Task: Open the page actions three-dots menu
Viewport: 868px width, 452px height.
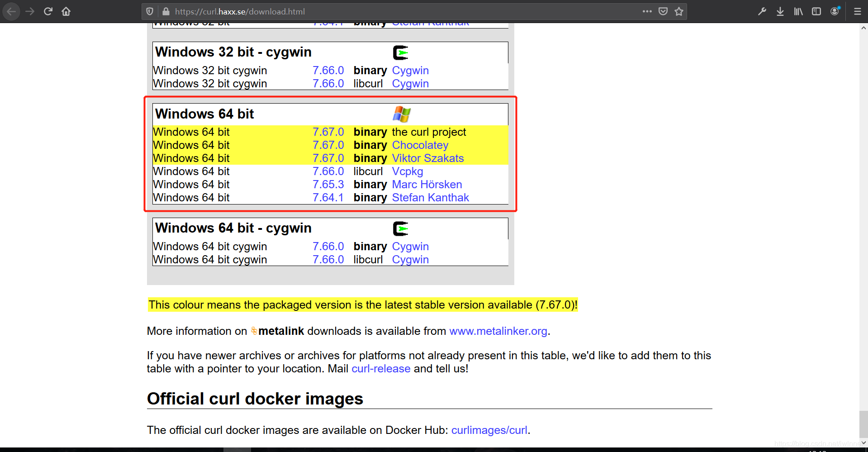Action: coord(647,11)
